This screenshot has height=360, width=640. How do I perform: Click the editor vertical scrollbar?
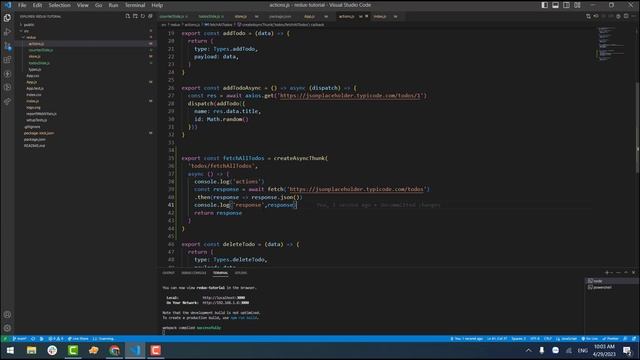(x=637, y=127)
